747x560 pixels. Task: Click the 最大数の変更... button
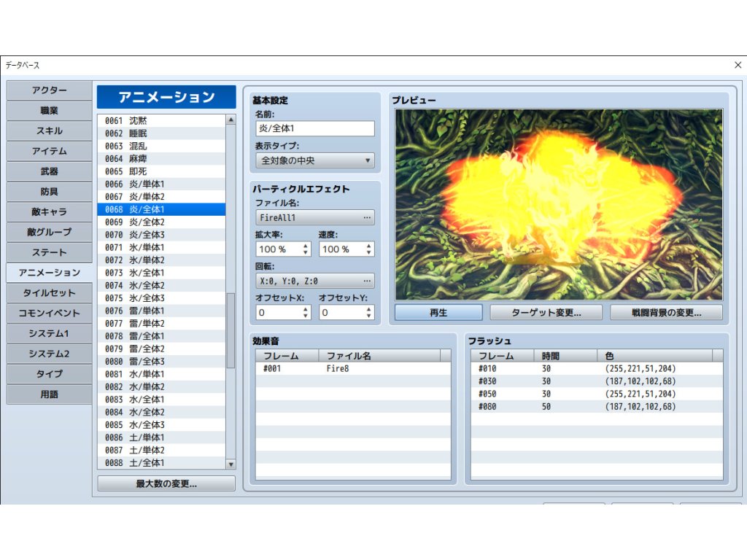coord(166,483)
